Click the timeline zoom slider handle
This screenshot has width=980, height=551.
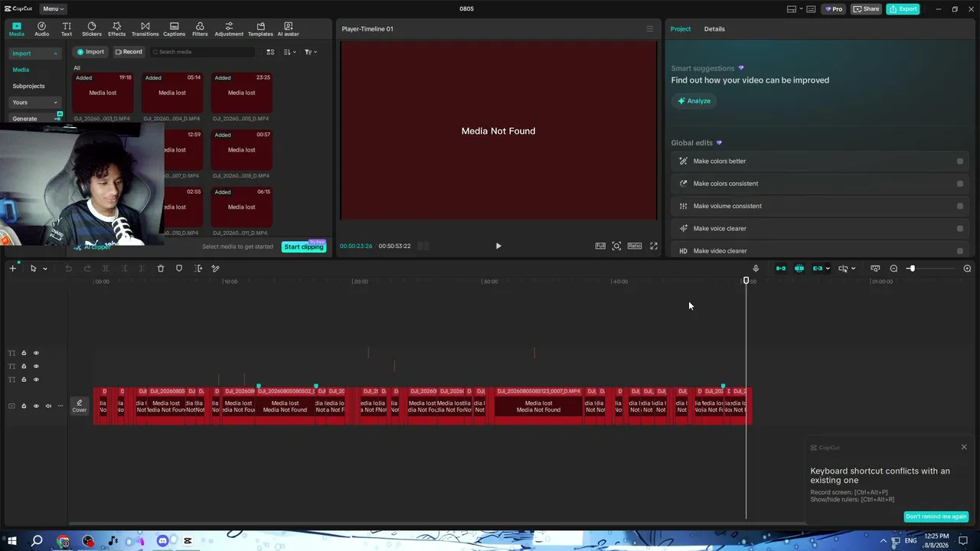pyautogui.click(x=911, y=269)
